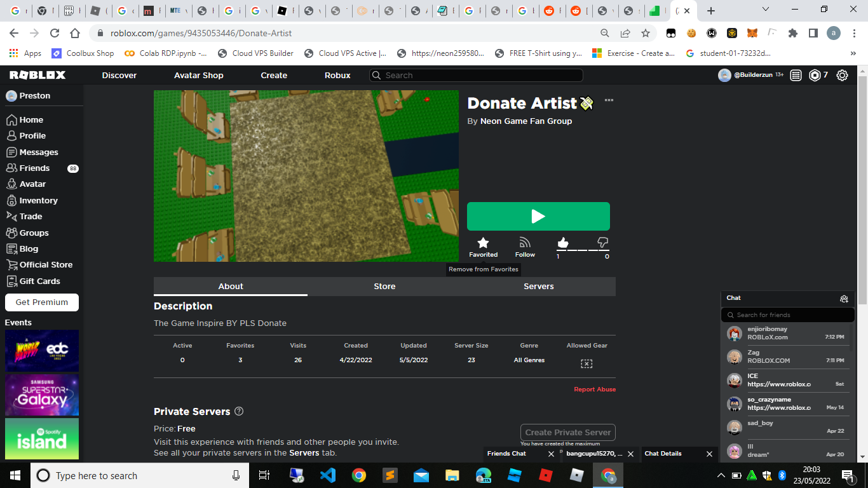Viewport: 868px width, 488px height.
Task: Open the Coolbux Shop bookmark
Action: (x=83, y=53)
